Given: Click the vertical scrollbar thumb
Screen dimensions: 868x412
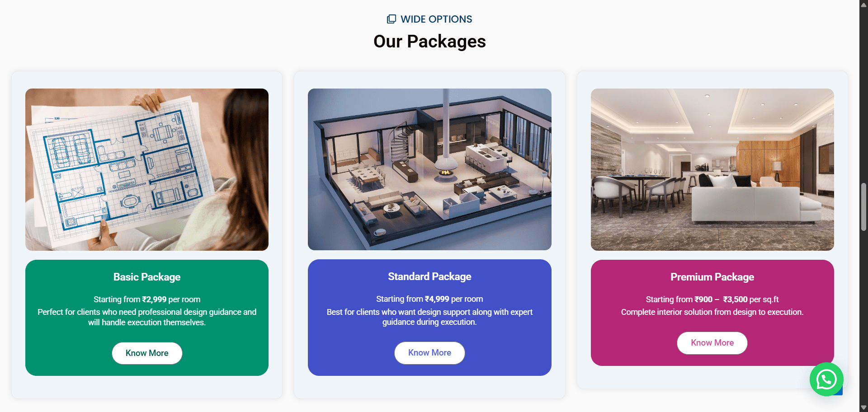Looking at the screenshot, I should tap(863, 207).
